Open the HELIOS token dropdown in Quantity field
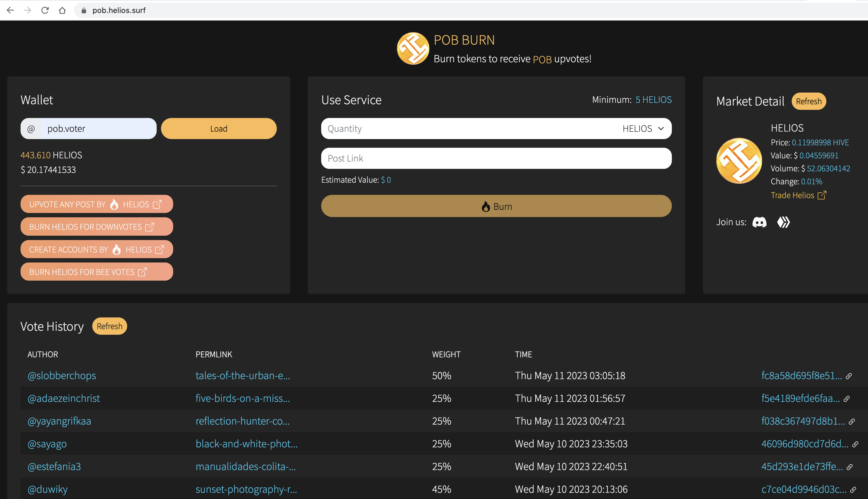Screen dimensions: 868x499 tap(643, 129)
